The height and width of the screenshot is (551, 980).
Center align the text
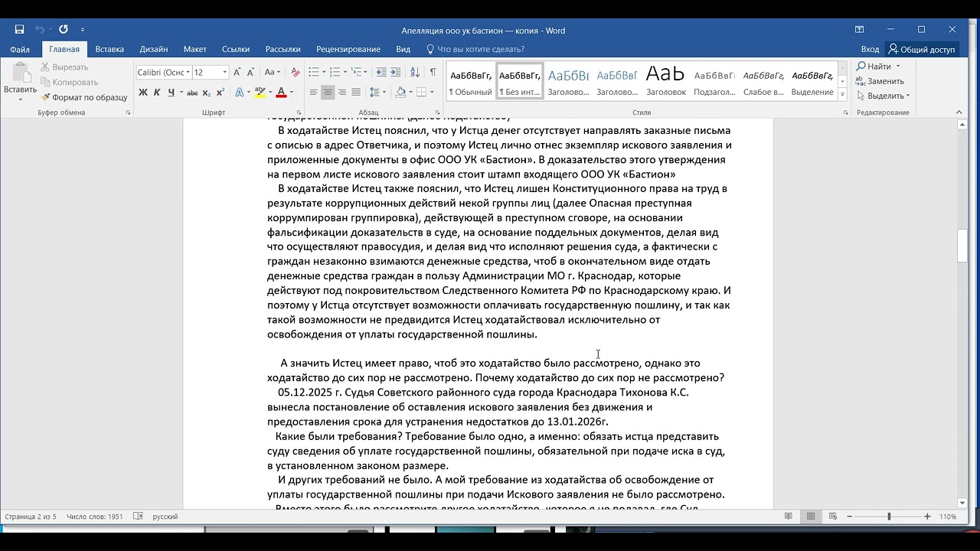click(328, 93)
